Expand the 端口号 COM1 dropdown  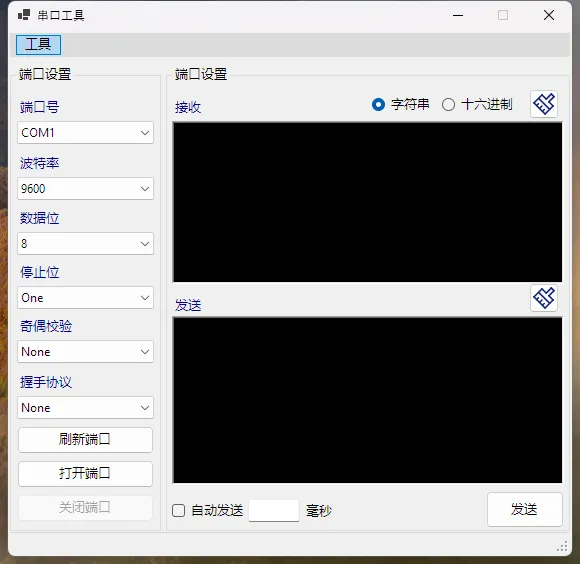point(85,132)
